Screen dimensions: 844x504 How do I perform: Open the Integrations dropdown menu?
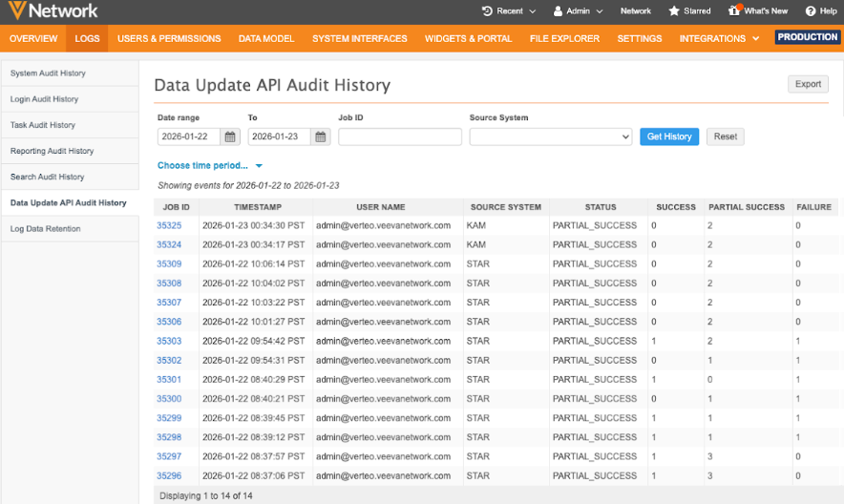click(719, 38)
